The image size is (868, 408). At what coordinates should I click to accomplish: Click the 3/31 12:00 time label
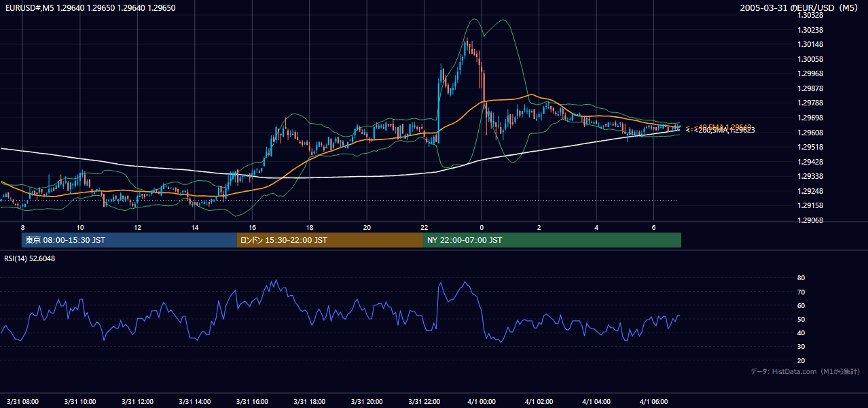pyautogui.click(x=138, y=401)
